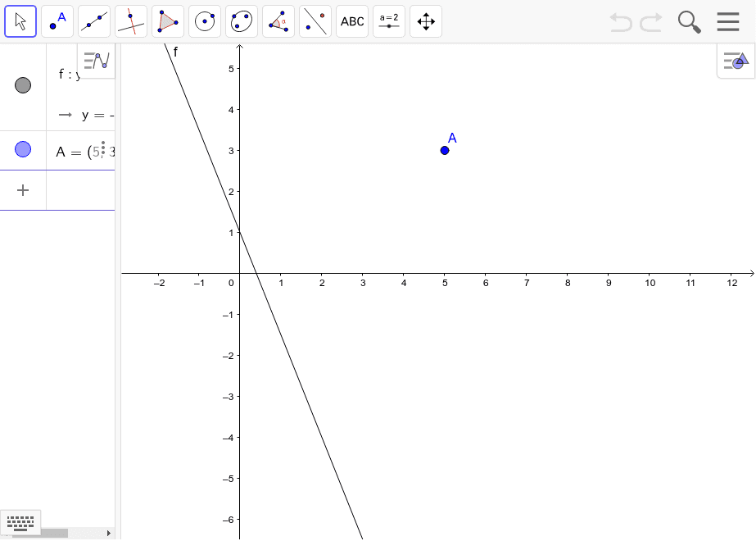Select the Reflect about Line tool
This screenshot has height=541, width=756.
point(315,21)
